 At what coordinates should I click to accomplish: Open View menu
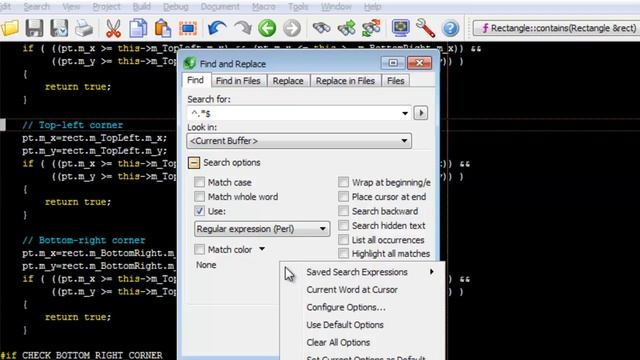tap(71, 7)
